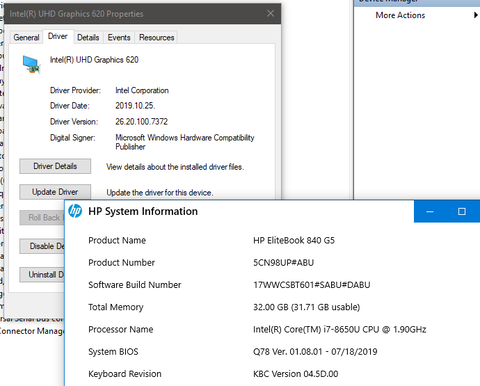480x386 pixels.
Task: Click the Driver Provider label
Action: pos(75,90)
